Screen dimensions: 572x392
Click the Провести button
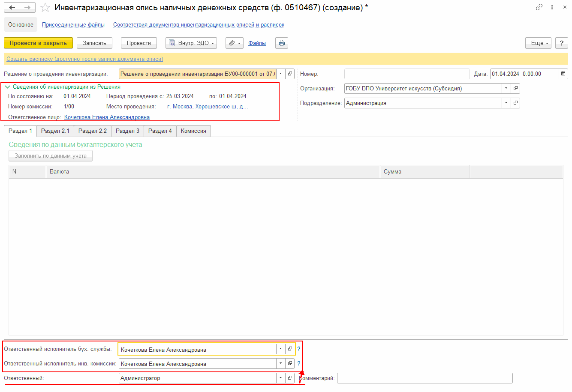[x=139, y=43]
